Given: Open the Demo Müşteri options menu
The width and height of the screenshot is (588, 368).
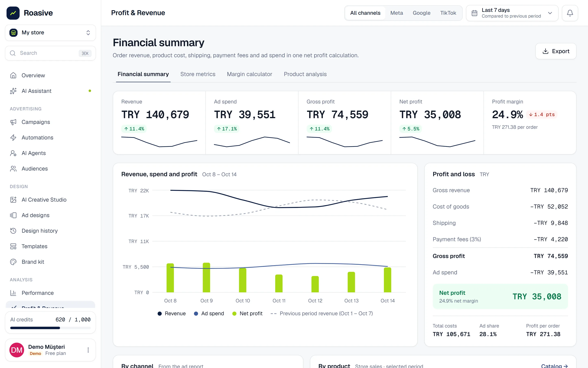Looking at the screenshot, I should [88, 350].
